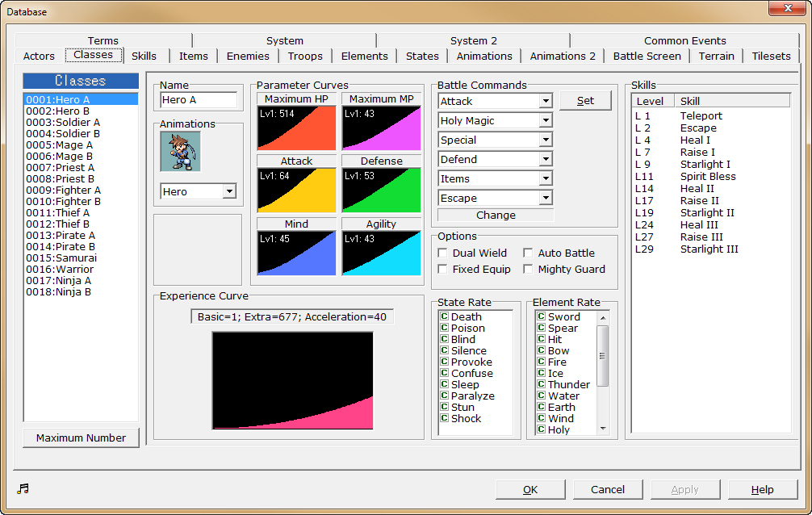Enable the Dual Wield option
Screen dimensions: 812x515
[442, 253]
